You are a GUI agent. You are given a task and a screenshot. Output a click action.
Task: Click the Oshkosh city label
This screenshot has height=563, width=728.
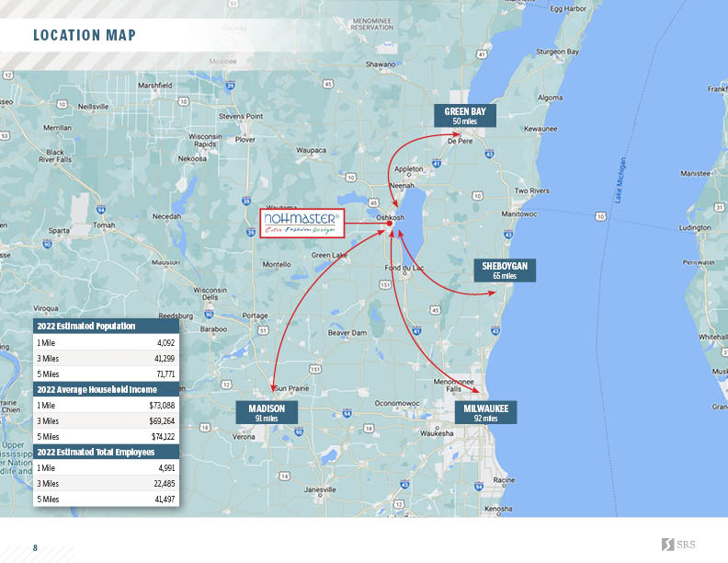click(x=390, y=217)
